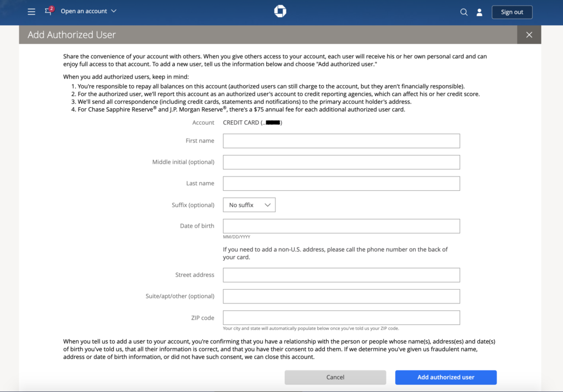Click the Cancel button
The image size is (563, 392).
[x=335, y=377]
